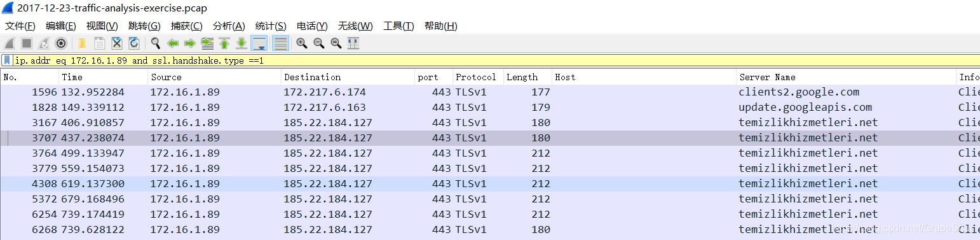The height and width of the screenshot is (240, 980).
Task: Go forward with the right green arrow
Action: 189,43
